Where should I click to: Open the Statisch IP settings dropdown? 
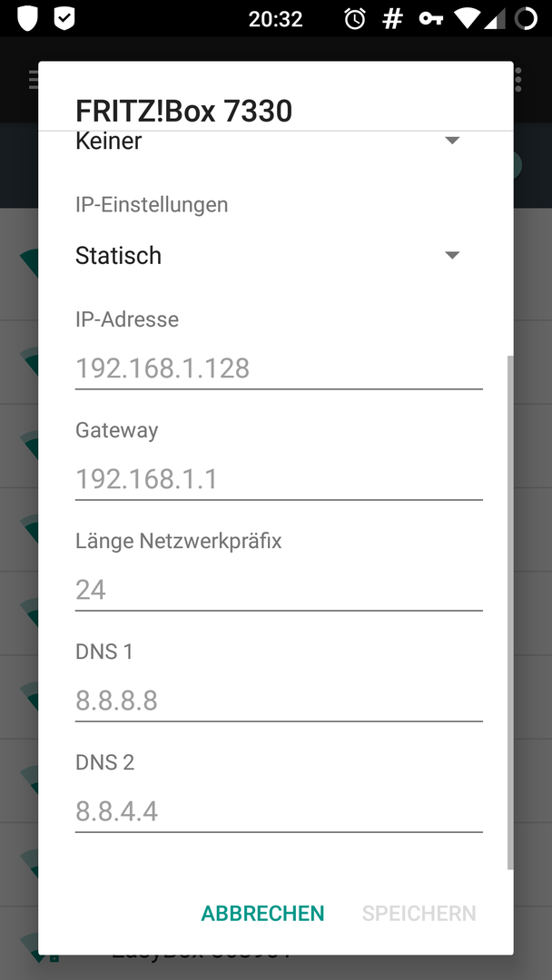coord(268,255)
